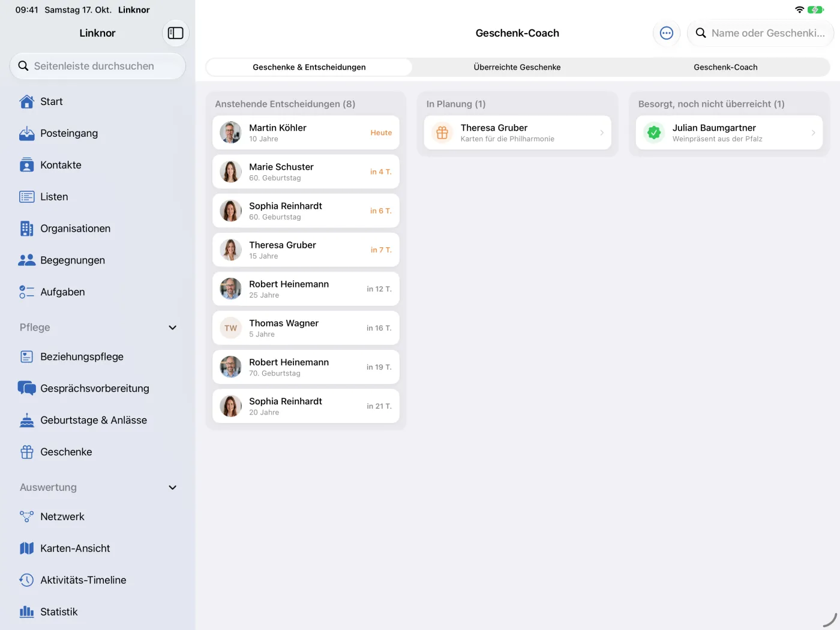Focus the Seitenleiste durchsuchen search field
This screenshot has width=840, height=630.
tap(98, 66)
